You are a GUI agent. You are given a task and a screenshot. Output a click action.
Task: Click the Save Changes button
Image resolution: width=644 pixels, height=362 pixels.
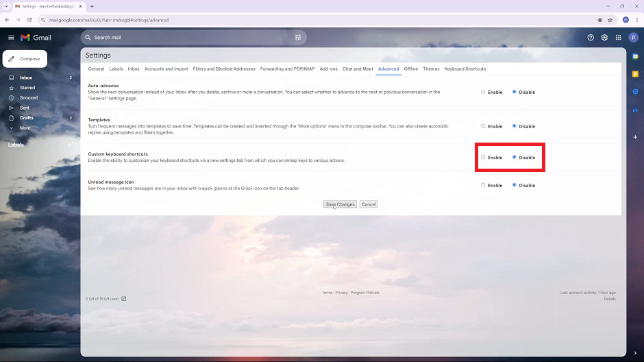point(340,204)
